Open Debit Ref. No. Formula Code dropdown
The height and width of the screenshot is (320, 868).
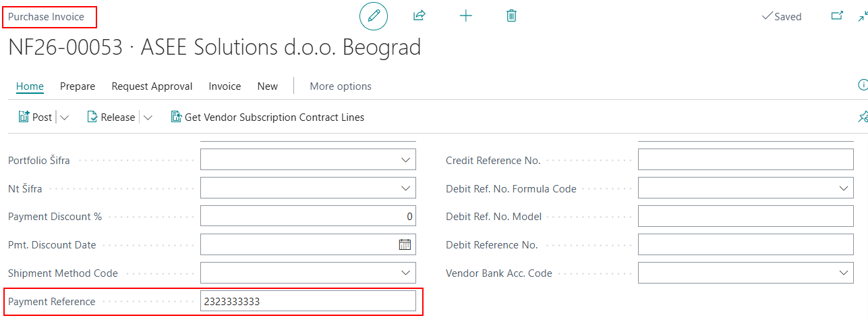click(843, 188)
